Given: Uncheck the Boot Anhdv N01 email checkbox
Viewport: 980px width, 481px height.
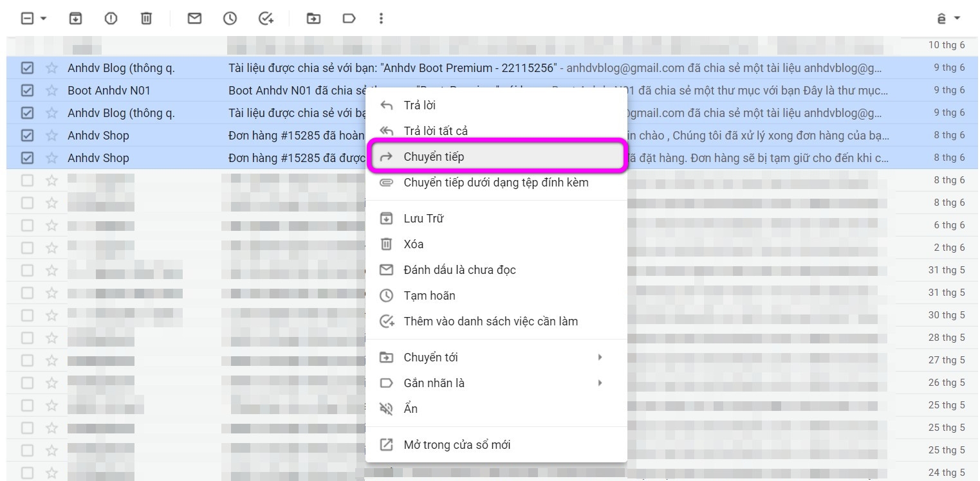Looking at the screenshot, I should [27, 90].
